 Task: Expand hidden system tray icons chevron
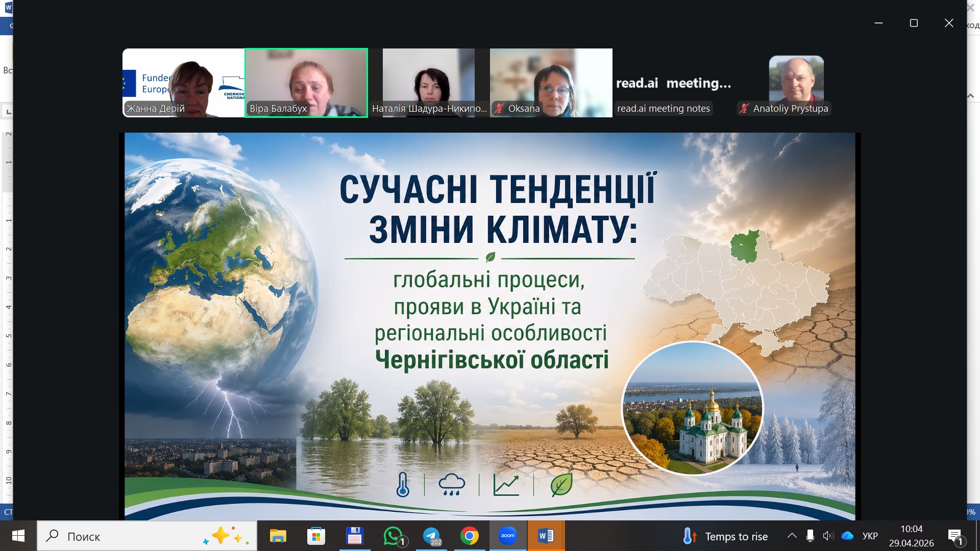[x=792, y=536]
